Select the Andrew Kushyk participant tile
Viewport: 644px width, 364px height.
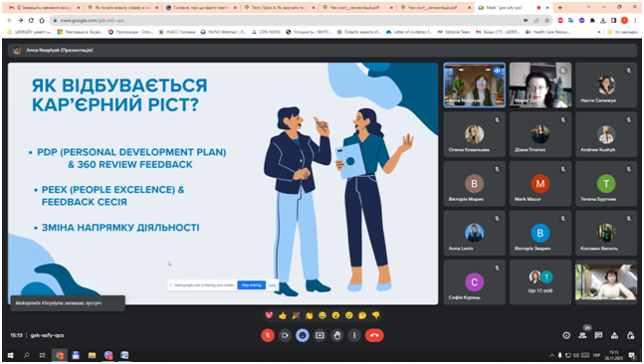point(606,134)
